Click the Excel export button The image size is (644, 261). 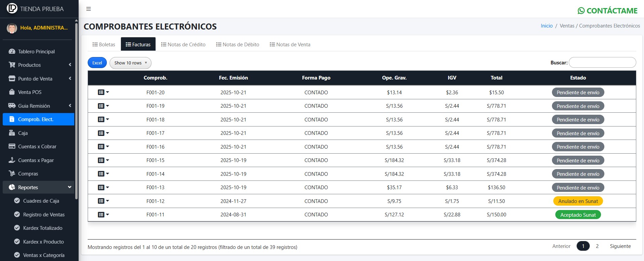tap(97, 63)
